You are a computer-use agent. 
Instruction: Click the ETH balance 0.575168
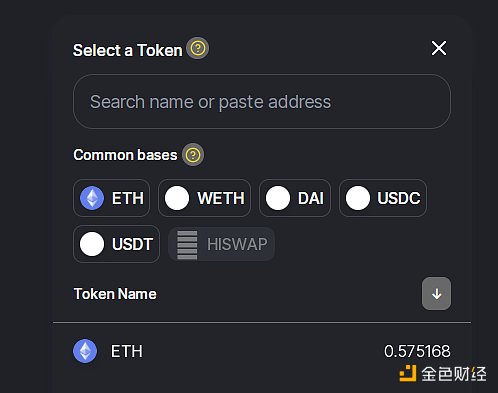pos(417,351)
